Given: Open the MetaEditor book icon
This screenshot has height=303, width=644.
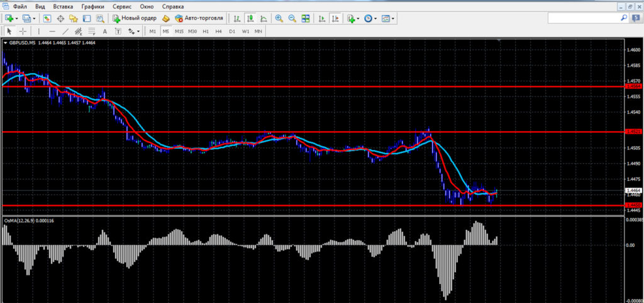Looking at the screenshot, I should [x=165, y=18].
